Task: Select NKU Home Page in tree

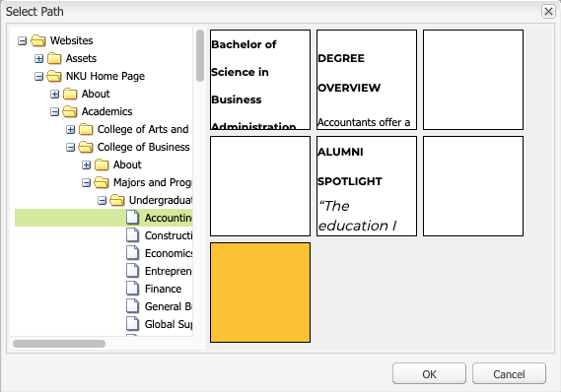Action: click(105, 76)
